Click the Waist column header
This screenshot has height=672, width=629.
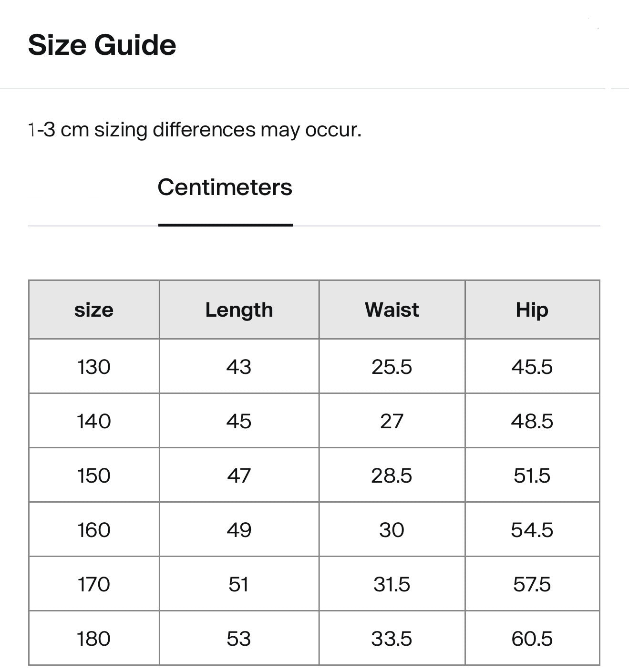392,310
